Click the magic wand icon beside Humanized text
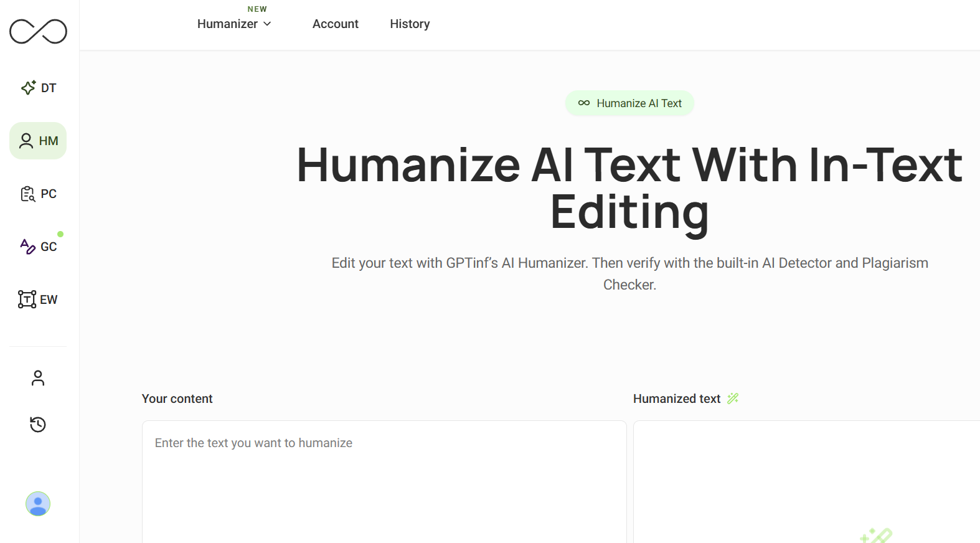This screenshot has height=543, width=980. coord(733,399)
